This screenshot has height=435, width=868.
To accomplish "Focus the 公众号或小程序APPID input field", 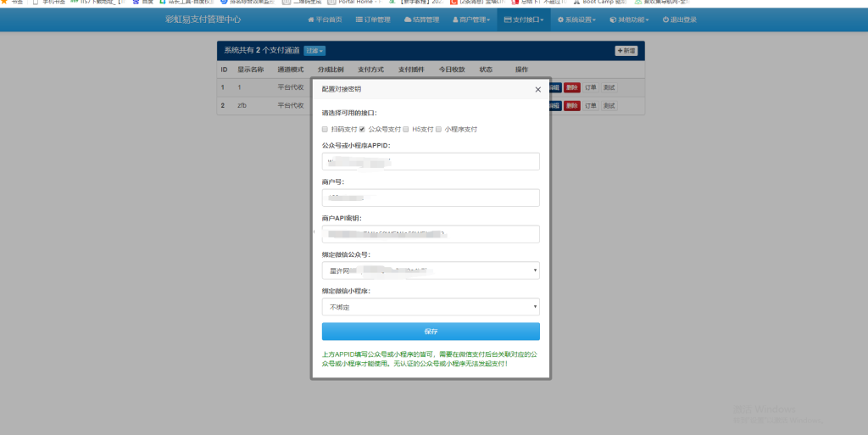I will [x=431, y=162].
